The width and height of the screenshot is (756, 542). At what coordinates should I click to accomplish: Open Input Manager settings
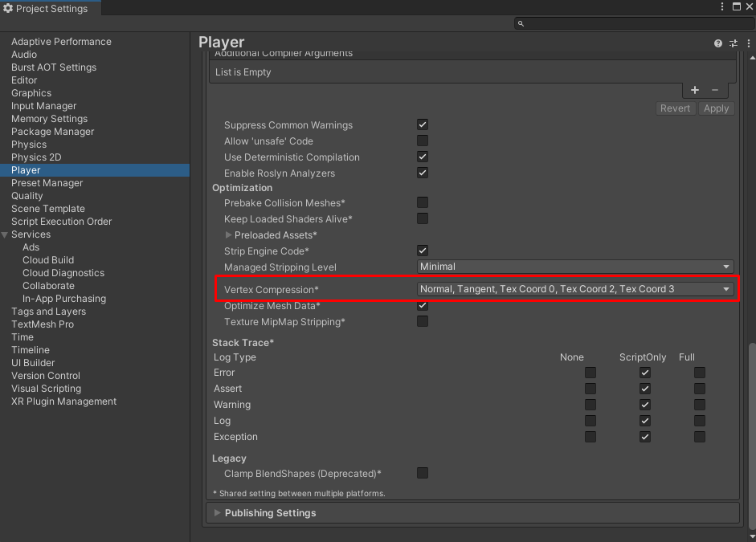(44, 105)
